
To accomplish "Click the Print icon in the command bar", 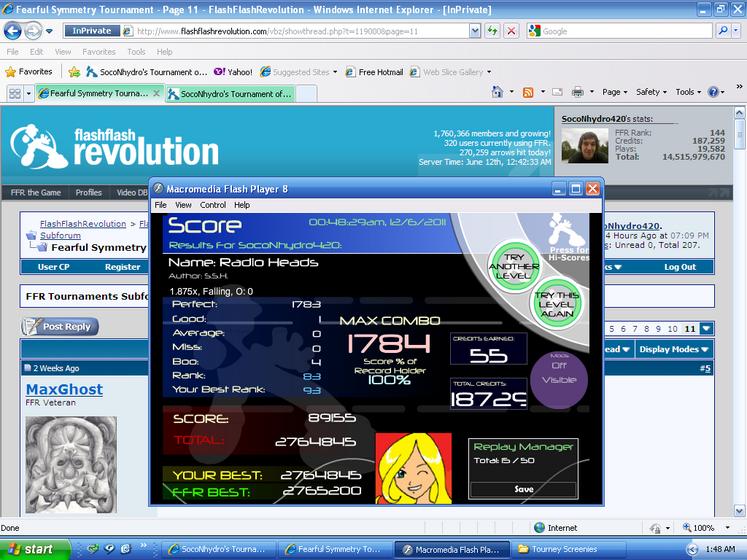I will point(577,92).
